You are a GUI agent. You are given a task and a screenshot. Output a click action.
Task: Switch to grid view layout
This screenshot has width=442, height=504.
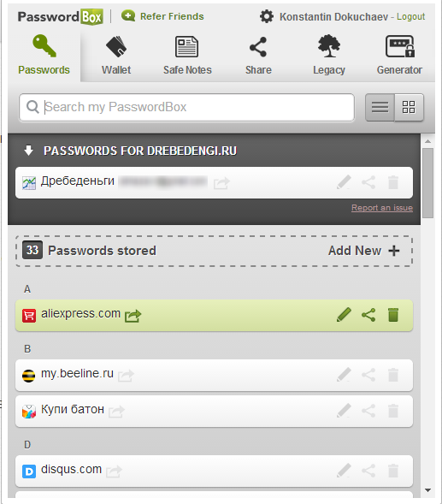coord(409,107)
